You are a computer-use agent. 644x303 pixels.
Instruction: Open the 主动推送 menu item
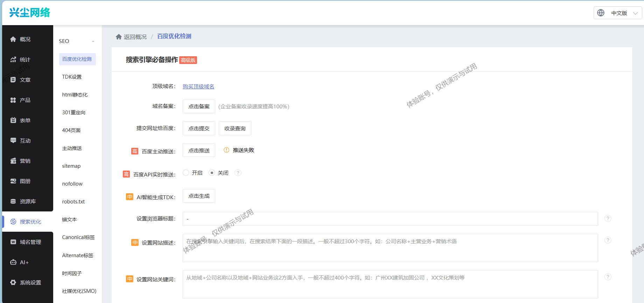pyautogui.click(x=72, y=148)
